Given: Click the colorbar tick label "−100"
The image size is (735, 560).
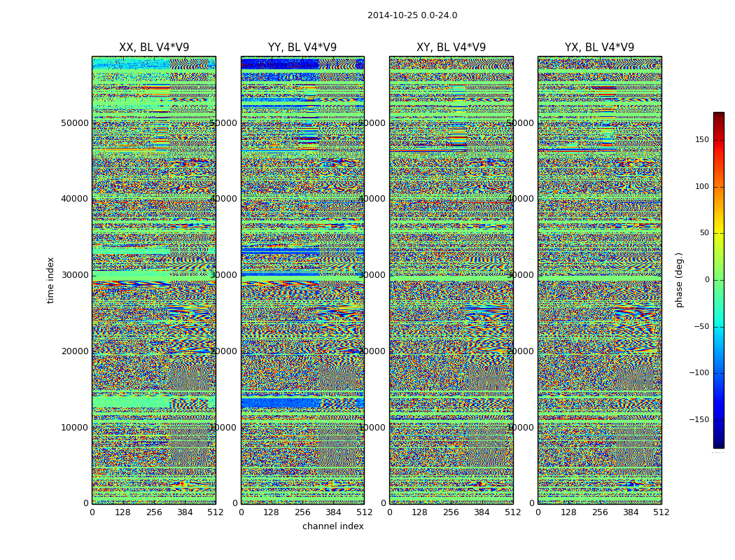Looking at the screenshot, I should pos(699,373).
